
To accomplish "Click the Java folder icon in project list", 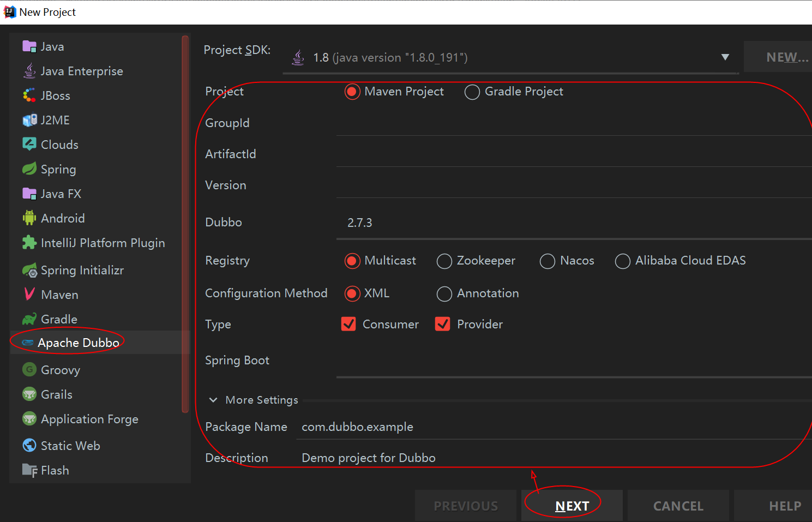I will (x=29, y=46).
